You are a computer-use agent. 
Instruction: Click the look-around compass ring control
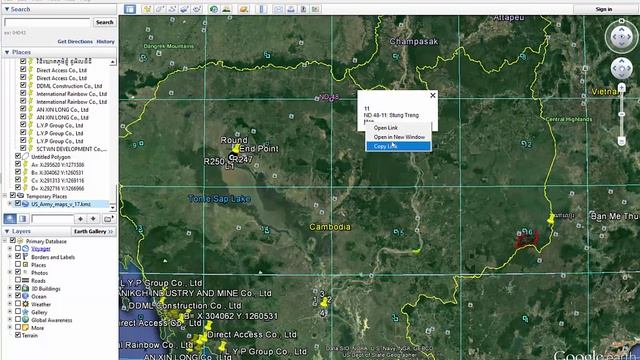click(x=621, y=37)
